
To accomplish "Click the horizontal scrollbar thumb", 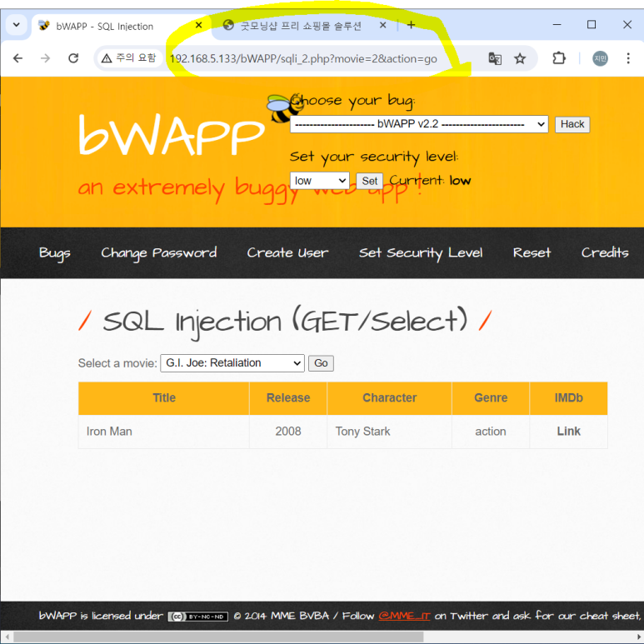I will pyautogui.click(x=218, y=637).
